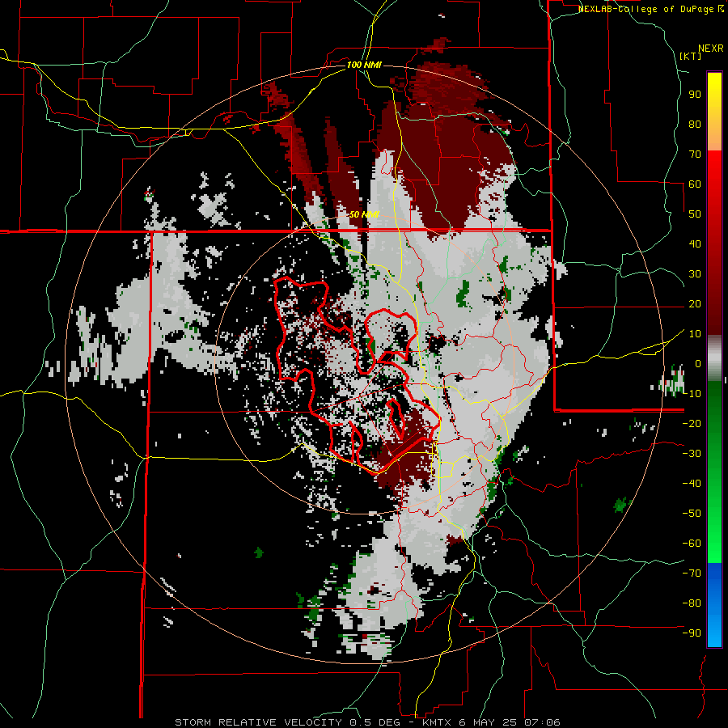Image resolution: width=728 pixels, height=728 pixels.
Task: Pick the gray zero-velocity band of color bar
Action: tap(714, 358)
